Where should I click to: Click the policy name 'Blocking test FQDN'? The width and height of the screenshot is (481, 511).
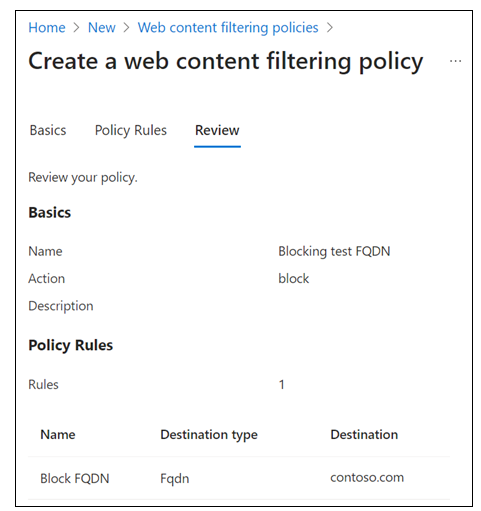click(x=334, y=251)
